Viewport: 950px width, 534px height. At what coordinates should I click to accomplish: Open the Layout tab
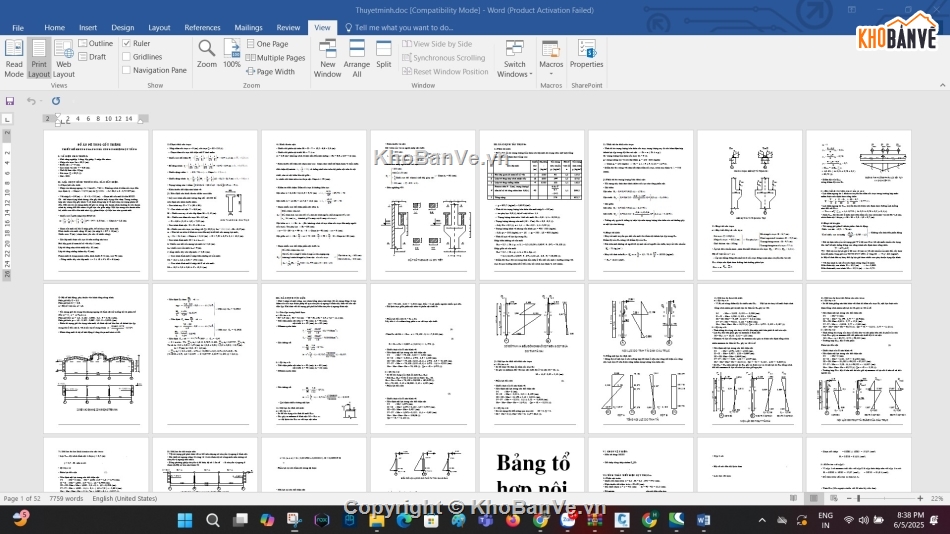tap(159, 27)
